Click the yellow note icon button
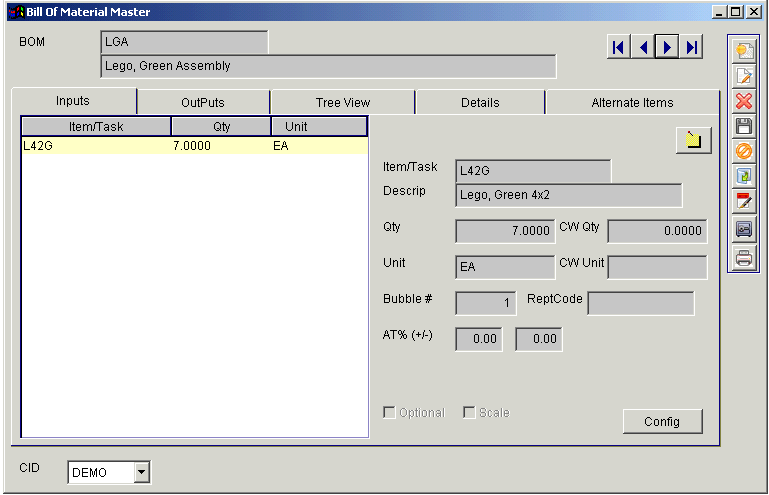769x495 pixels. (743, 202)
